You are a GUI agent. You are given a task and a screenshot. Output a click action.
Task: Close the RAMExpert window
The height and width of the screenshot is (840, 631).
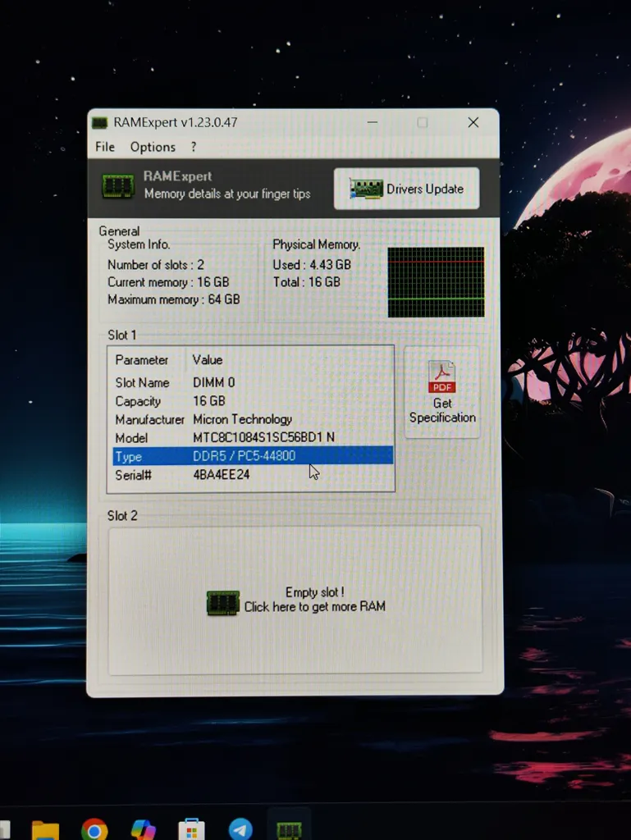coord(473,122)
